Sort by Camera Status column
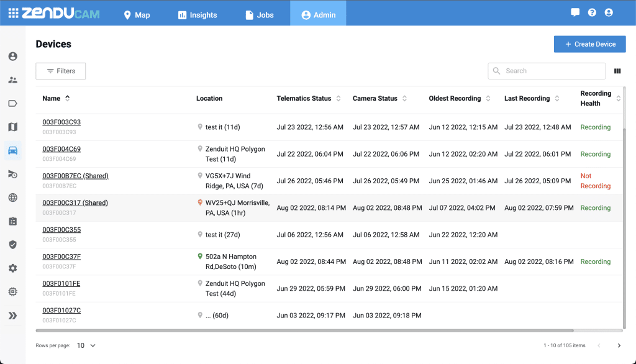The image size is (636, 364). click(x=404, y=98)
